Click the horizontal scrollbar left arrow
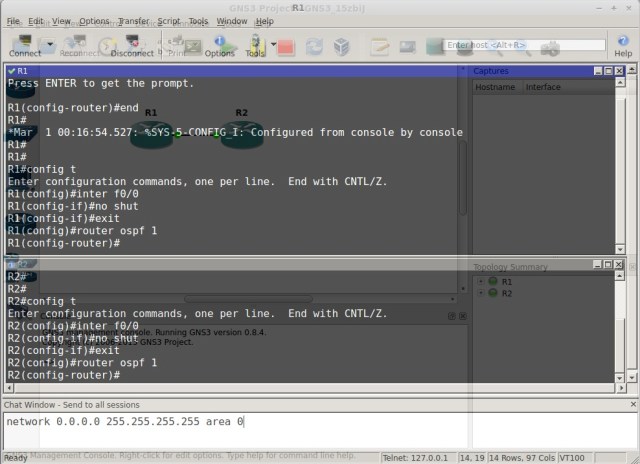 (x=9, y=388)
